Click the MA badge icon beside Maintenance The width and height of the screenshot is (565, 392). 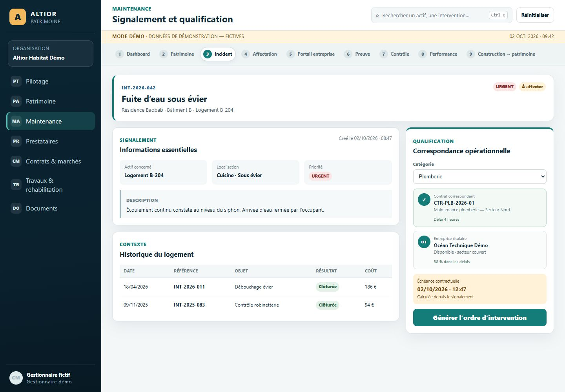pos(16,121)
